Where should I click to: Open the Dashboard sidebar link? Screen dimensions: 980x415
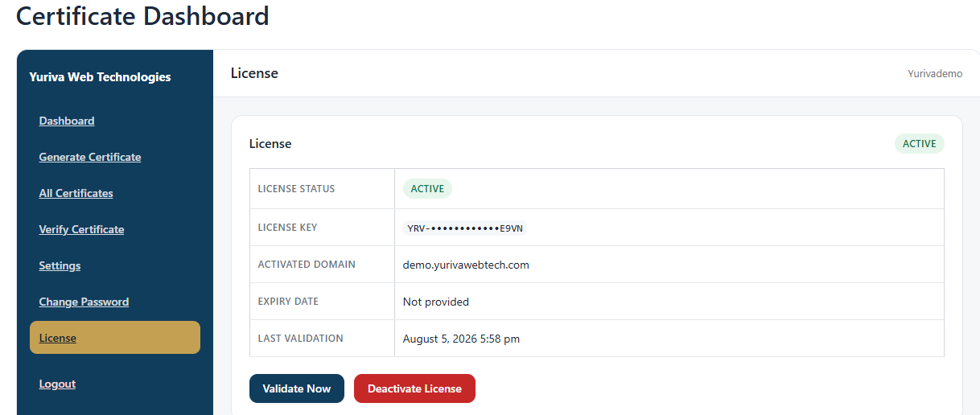[x=67, y=121]
